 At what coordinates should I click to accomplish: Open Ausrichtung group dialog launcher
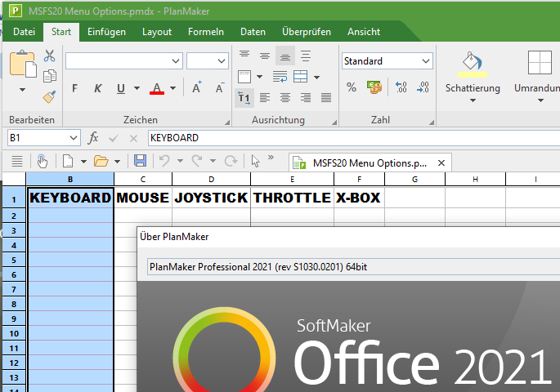334,122
